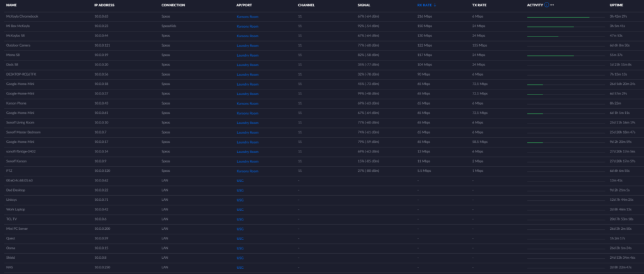Sort by Channel column header
Screen dimensions: 644x274
[x=306, y=5]
